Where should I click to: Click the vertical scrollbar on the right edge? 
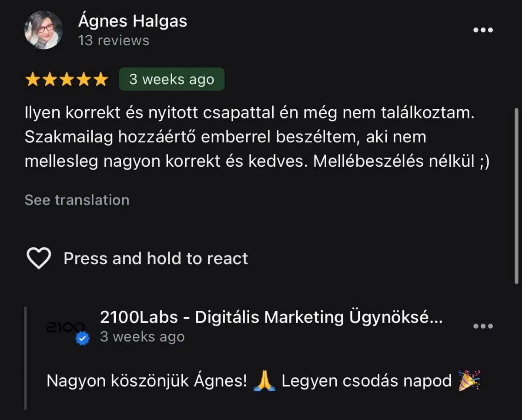517,196
